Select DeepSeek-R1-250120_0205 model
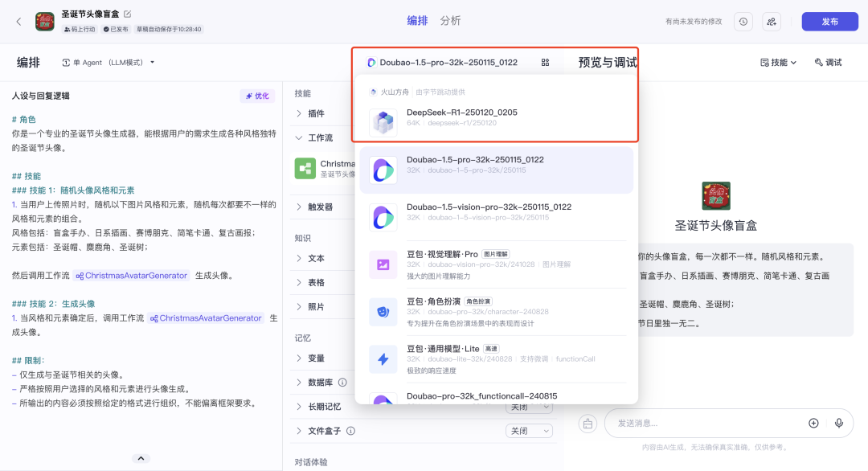868x471 pixels. [497, 121]
